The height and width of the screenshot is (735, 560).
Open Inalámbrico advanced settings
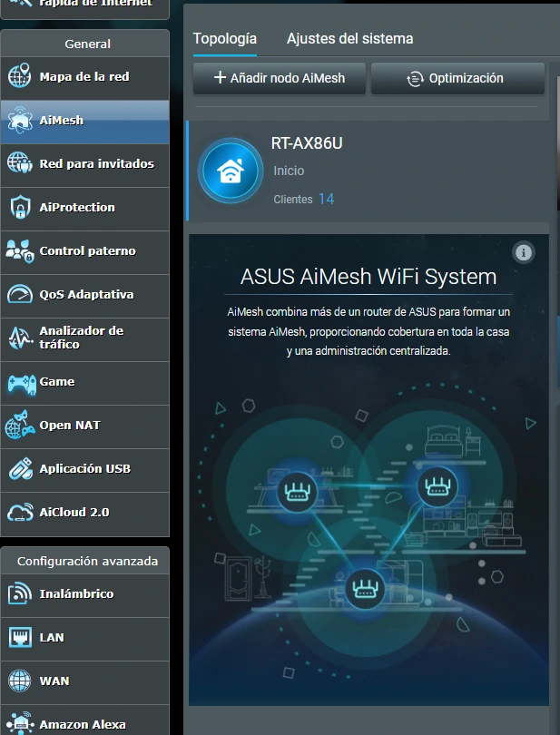[85, 595]
